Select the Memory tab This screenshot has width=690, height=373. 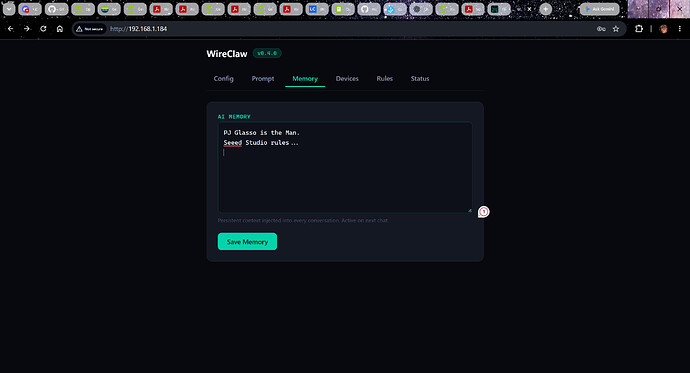(305, 78)
